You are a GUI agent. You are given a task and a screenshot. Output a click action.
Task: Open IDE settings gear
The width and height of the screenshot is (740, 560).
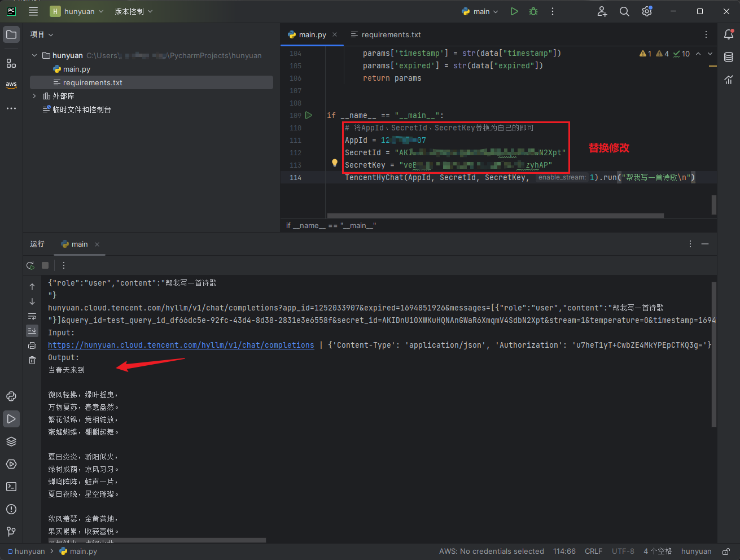[647, 11]
